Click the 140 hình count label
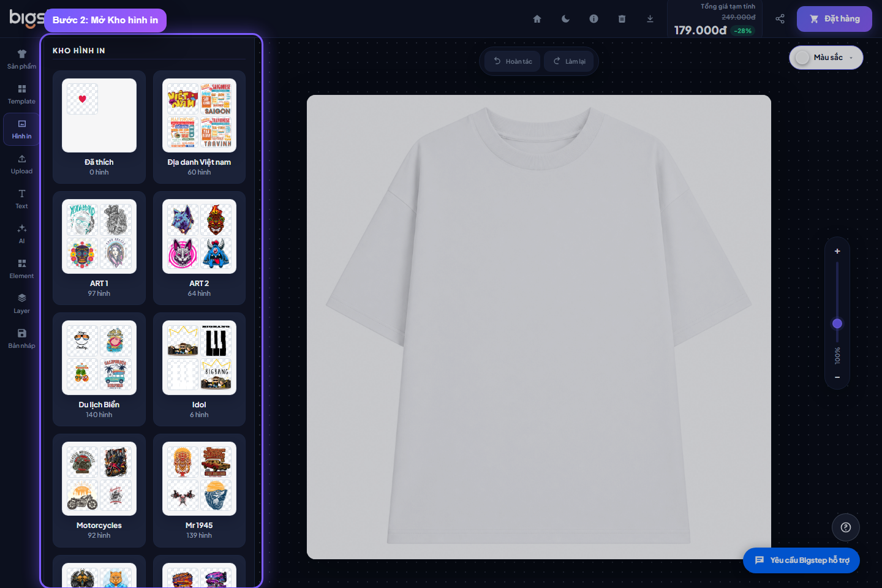This screenshot has height=588, width=882. point(99,415)
